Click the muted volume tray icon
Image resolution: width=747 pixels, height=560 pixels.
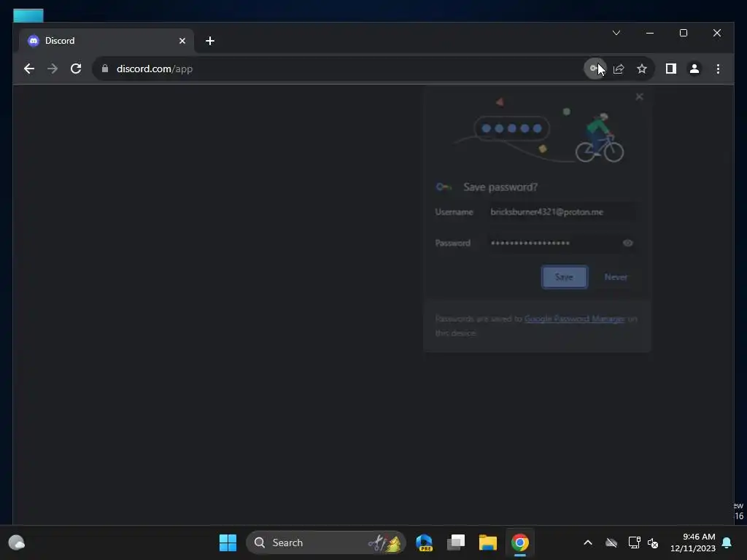[653, 542]
